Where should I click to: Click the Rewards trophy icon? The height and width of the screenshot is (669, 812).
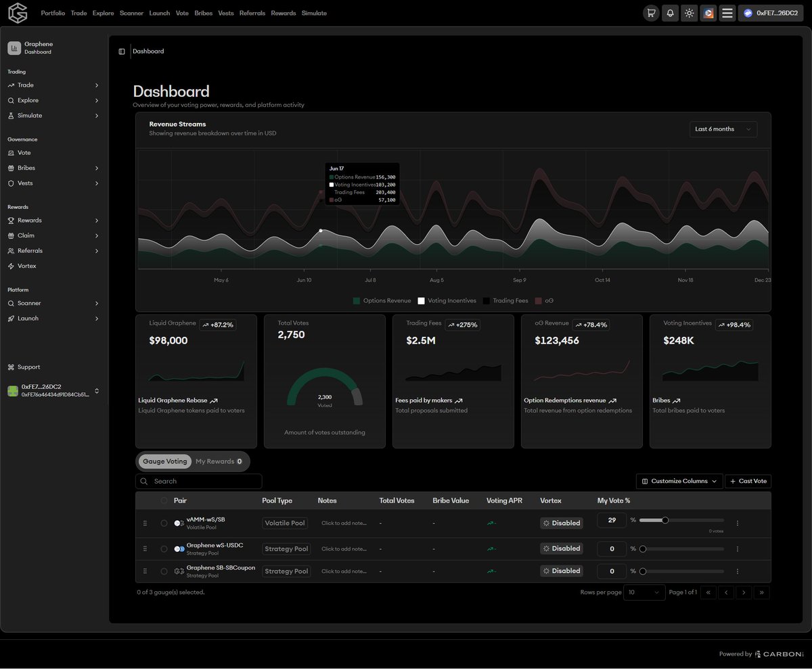click(x=11, y=221)
